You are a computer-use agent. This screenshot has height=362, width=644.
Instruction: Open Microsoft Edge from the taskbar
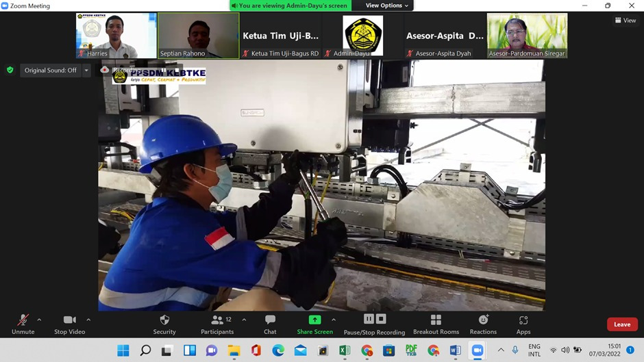(278, 350)
